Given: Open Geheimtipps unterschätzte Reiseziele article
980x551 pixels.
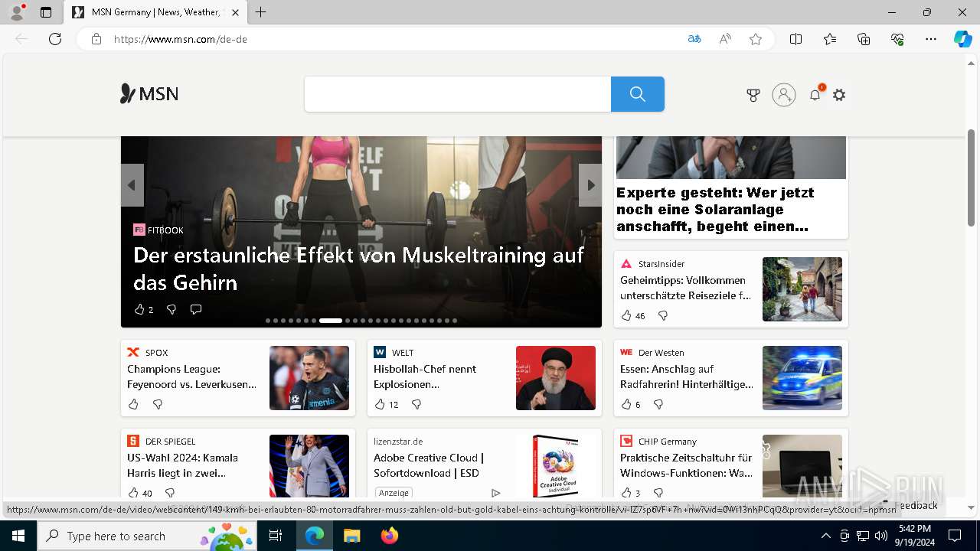Looking at the screenshot, I should 685,288.
